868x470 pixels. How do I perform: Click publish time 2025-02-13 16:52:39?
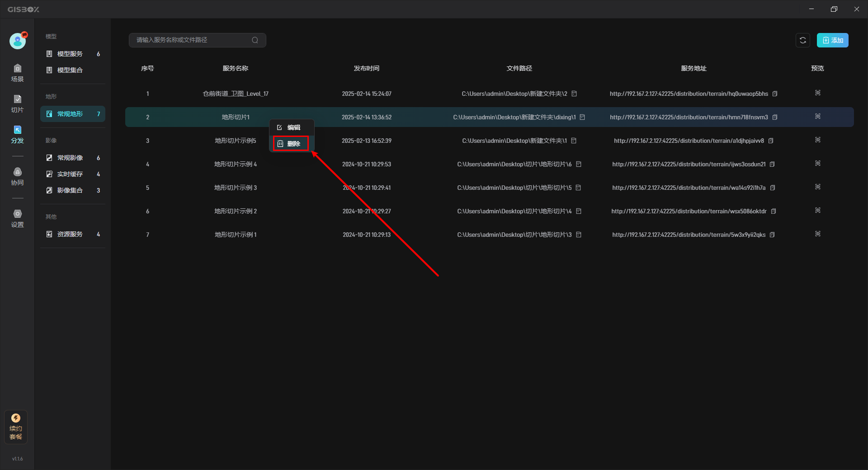(367, 141)
